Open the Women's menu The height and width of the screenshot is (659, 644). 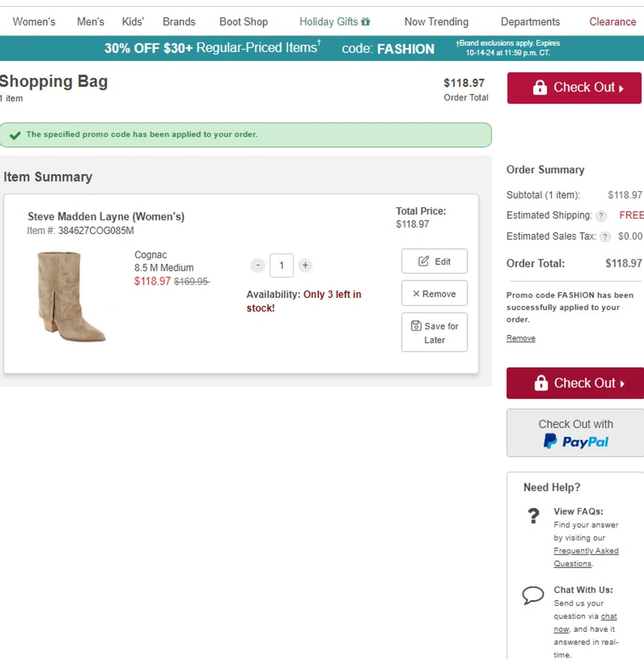point(34,22)
